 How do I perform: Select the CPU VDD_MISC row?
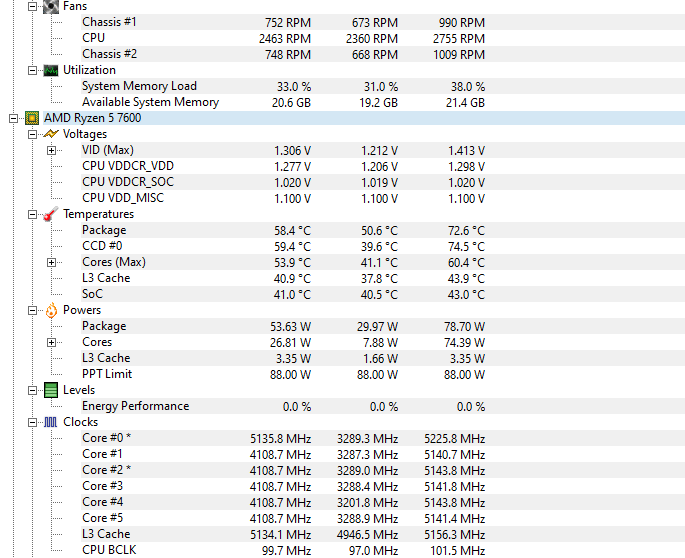pyautogui.click(x=383, y=198)
